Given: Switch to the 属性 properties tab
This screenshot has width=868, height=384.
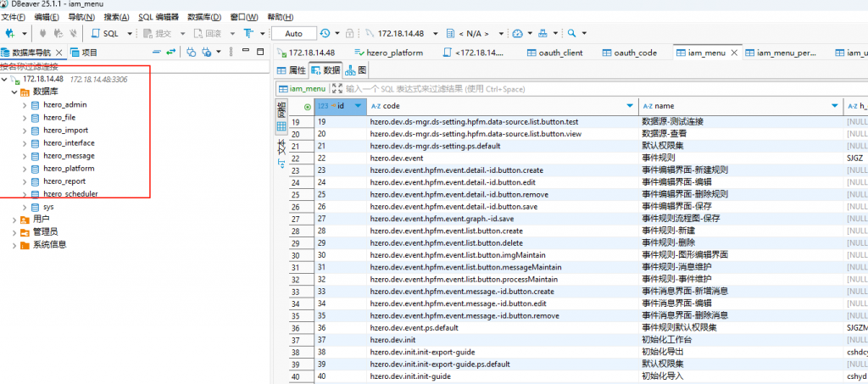Looking at the screenshot, I should [292, 70].
